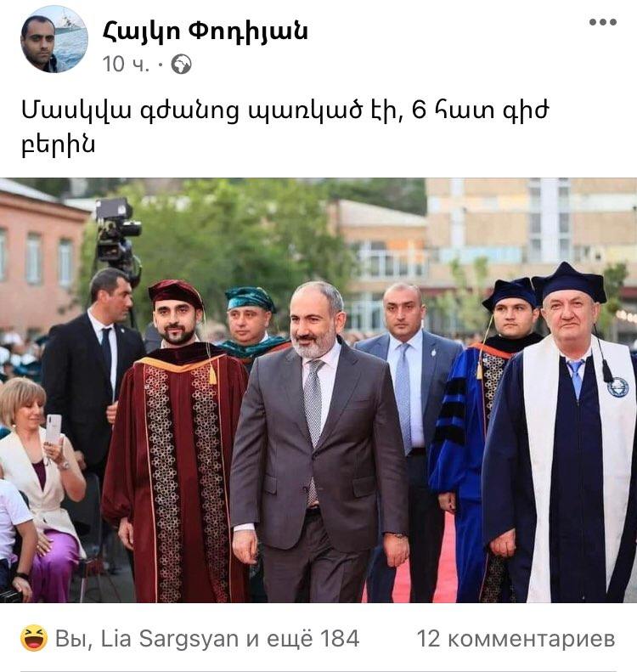Open the post via the '10 ч.' timestamp
Viewport: 637px width, 672px height.
tap(126, 65)
